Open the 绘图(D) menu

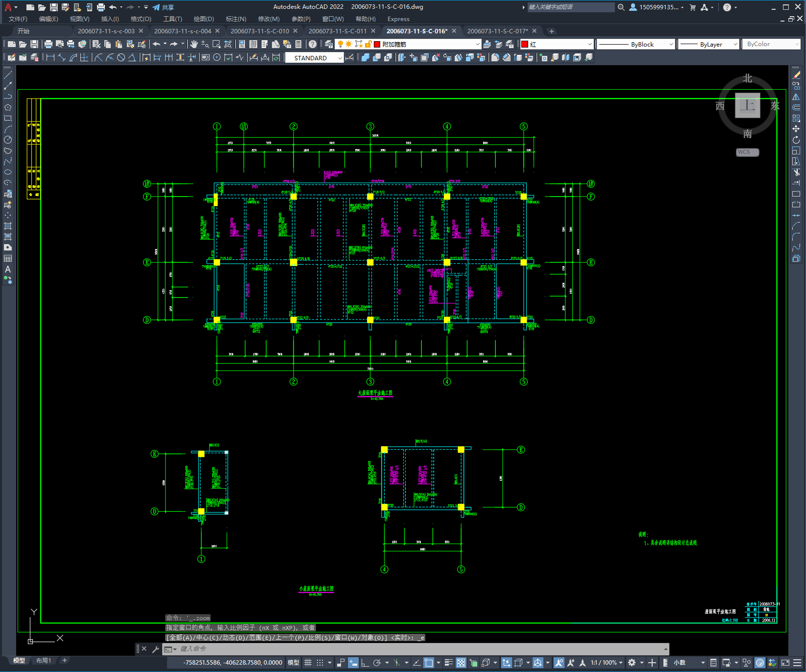pyautogui.click(x=204, y=19)
